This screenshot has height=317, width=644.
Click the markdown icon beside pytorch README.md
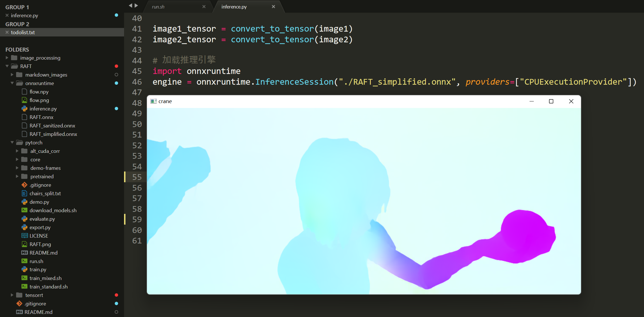click(x=24, y=253)
